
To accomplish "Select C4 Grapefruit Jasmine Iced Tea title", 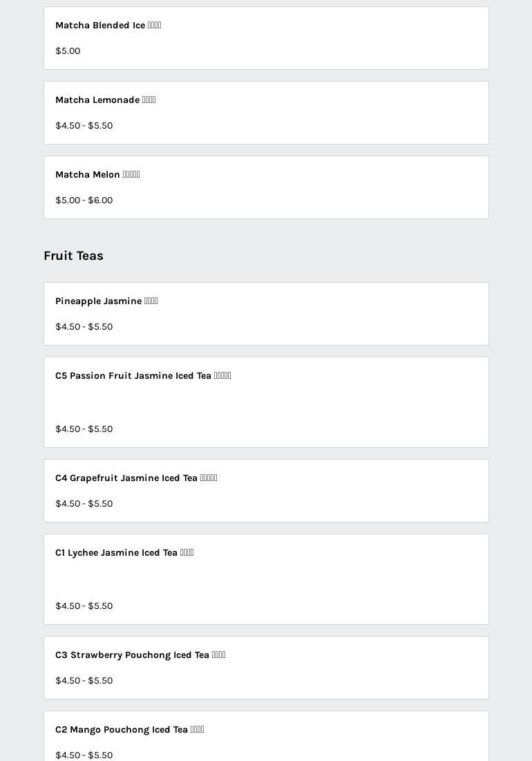I will [136, 478].
